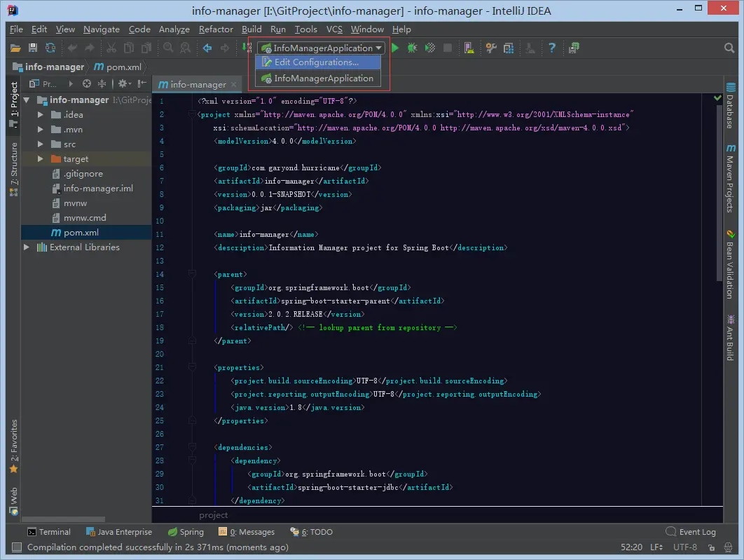Open the VCS menu
Viewport: 744px width, 560px height.
point(334,29)
